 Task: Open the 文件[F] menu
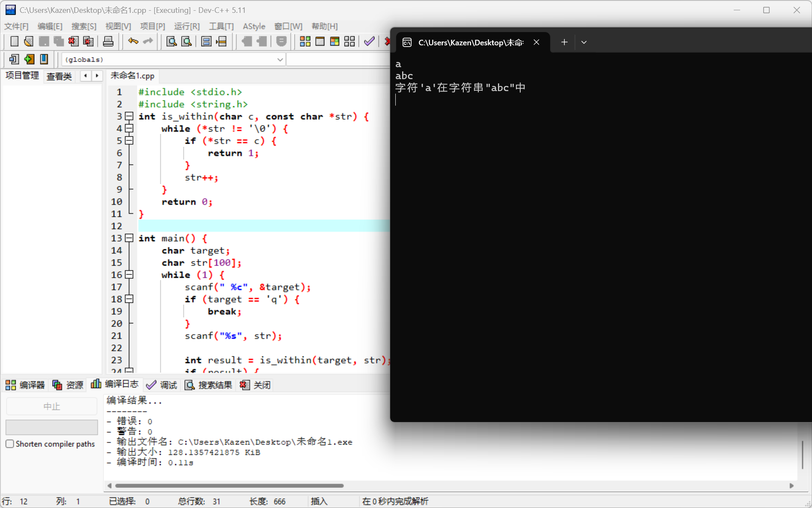16,27
